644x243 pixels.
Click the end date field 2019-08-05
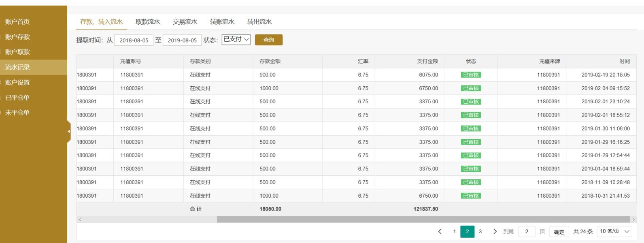pyautogui.click(x=182, y=40)
